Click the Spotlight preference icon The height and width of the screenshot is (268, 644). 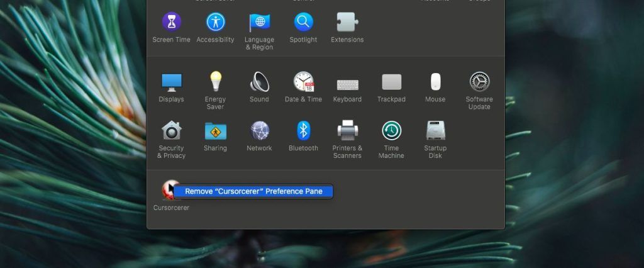303,23
